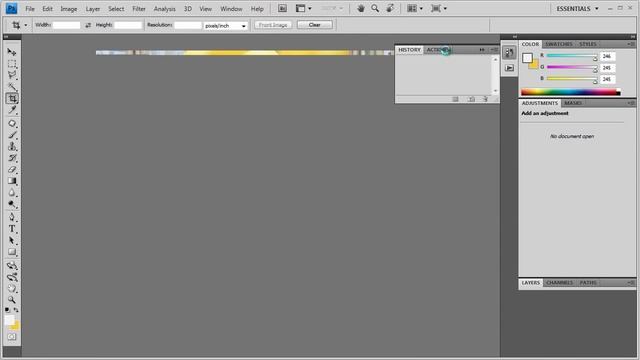Click the Width input field
This screenshot has width=640, height=360.
(x=67, y=25)
